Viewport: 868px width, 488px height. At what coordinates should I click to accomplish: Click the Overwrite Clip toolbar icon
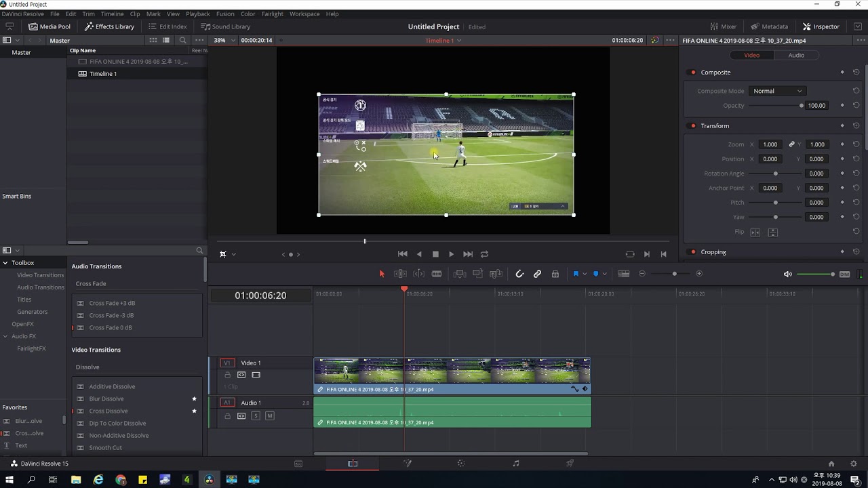(478, 274)
